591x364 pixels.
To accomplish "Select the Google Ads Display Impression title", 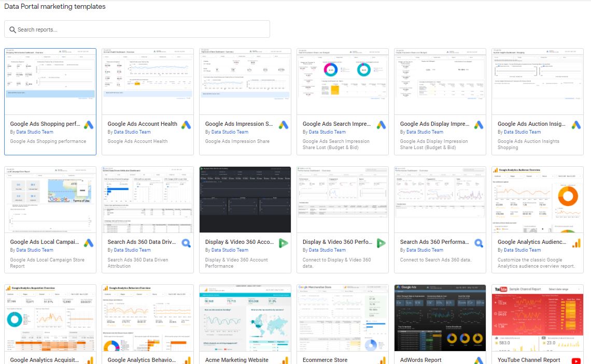I will (434, 124).
